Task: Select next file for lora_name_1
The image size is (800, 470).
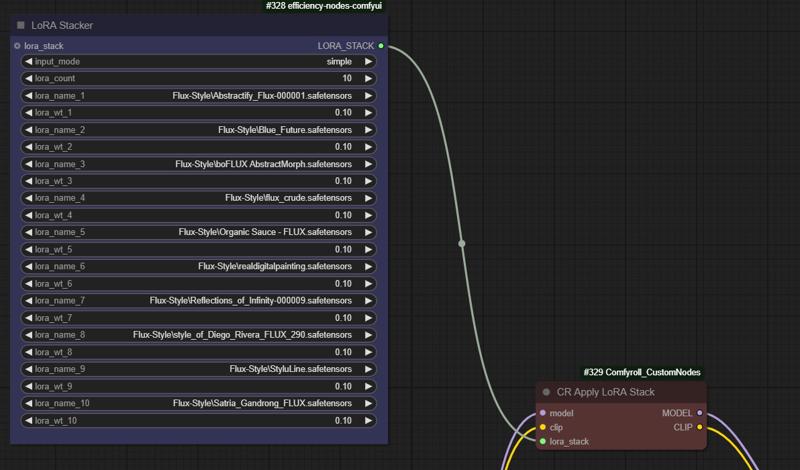Action: 368,95
